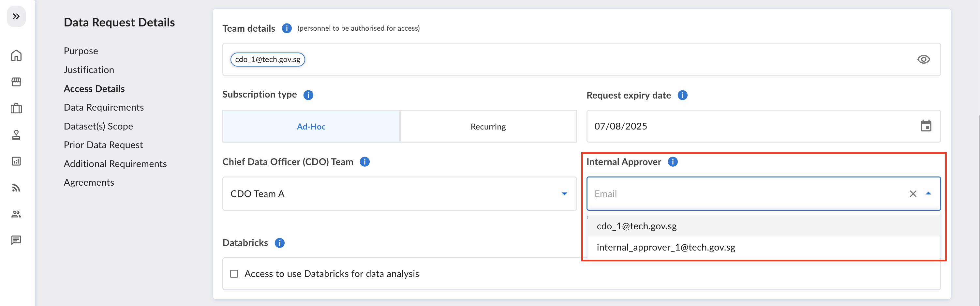Open the CDO Team A dropdown
Screen dimensions: 980x306
tap(399, 194)
